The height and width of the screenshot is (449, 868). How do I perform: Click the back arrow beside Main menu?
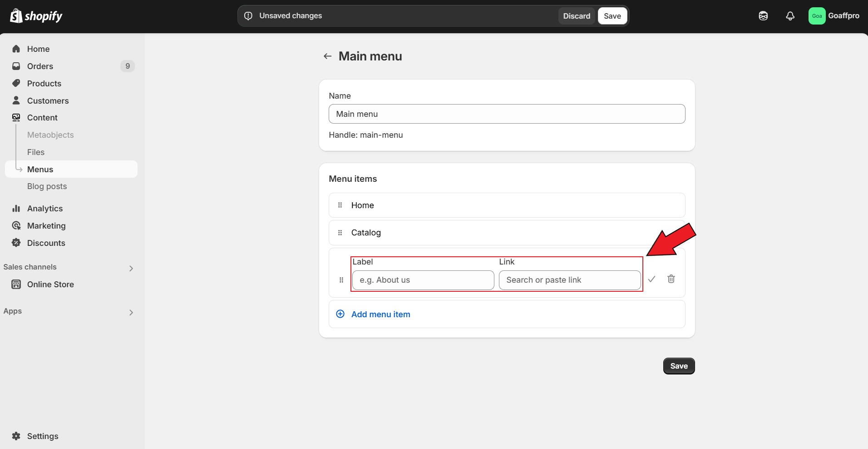327,56
